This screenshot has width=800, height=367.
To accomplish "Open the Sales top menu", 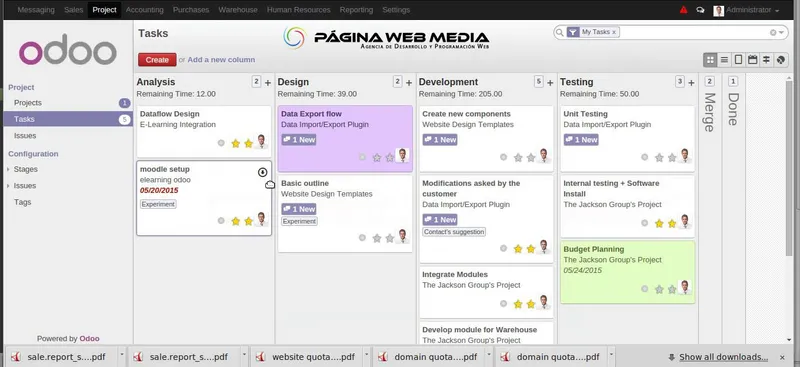I will (x=73, y=10).
